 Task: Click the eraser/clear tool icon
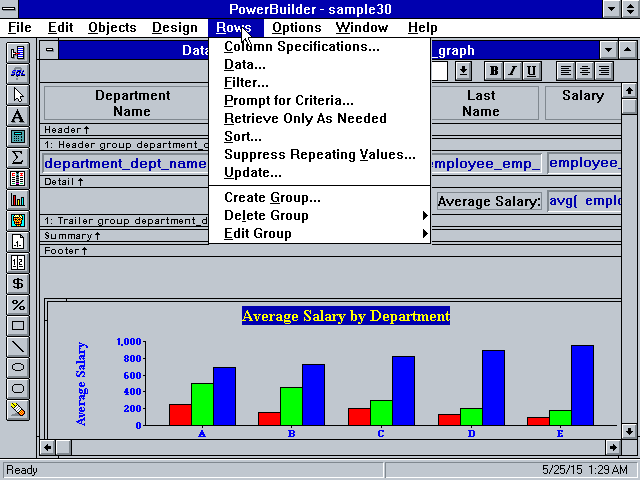click(18, 410)
